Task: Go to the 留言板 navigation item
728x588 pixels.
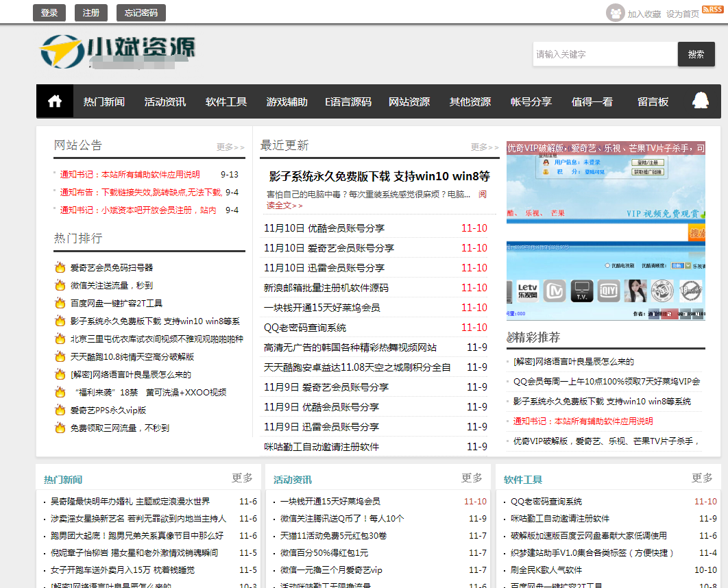Action: 653,101
